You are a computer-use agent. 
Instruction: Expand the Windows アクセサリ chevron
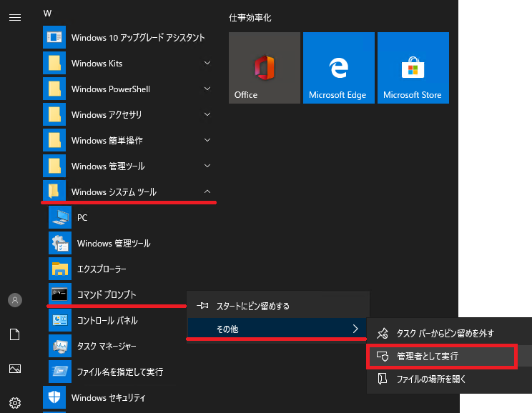click(x=207, y=114)
